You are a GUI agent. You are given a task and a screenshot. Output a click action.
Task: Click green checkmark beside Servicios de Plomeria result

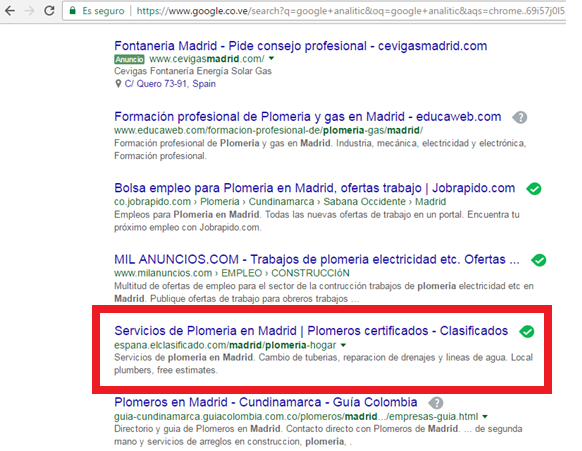tap(527, 331)
